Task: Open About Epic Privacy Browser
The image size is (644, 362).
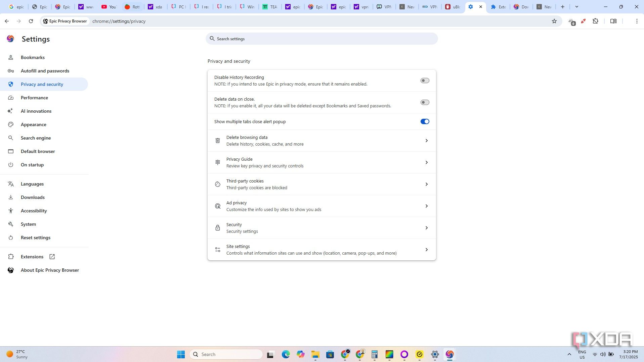Action: [x=44, y=270]
